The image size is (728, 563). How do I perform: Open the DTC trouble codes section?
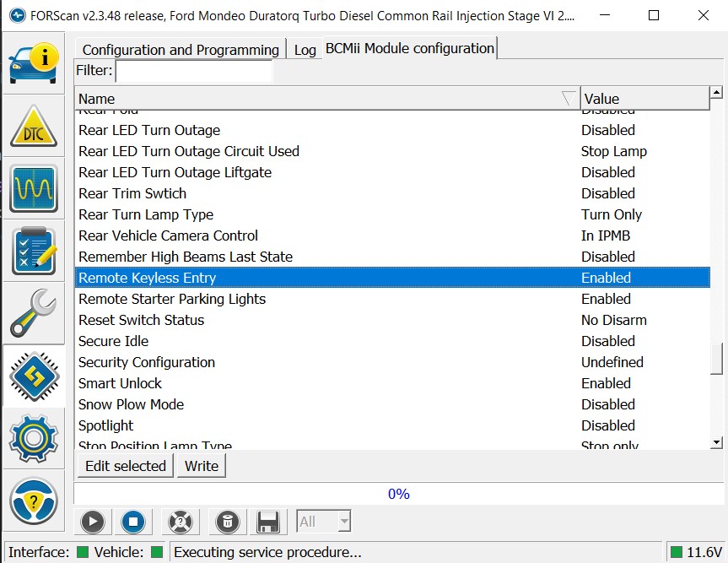pyautogui.click(x=34, y=127)
